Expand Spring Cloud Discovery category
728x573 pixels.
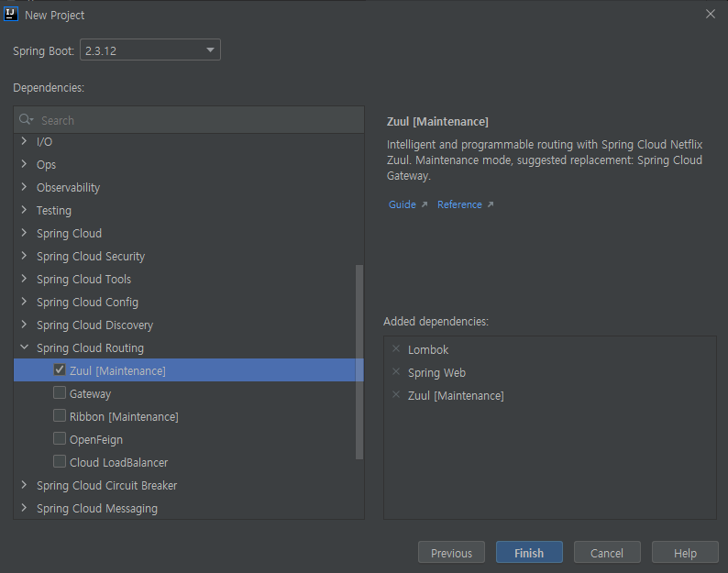(24, 325)
